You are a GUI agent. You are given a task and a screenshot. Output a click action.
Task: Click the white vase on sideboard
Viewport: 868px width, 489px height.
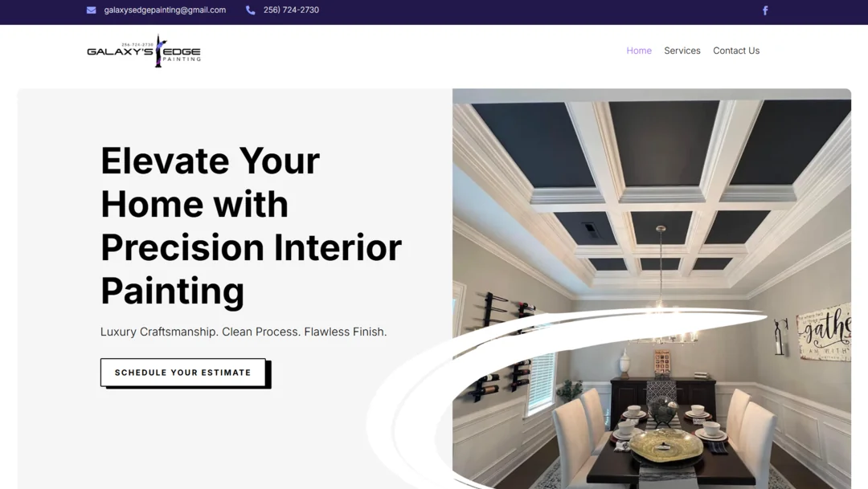(x=625, y=363)
